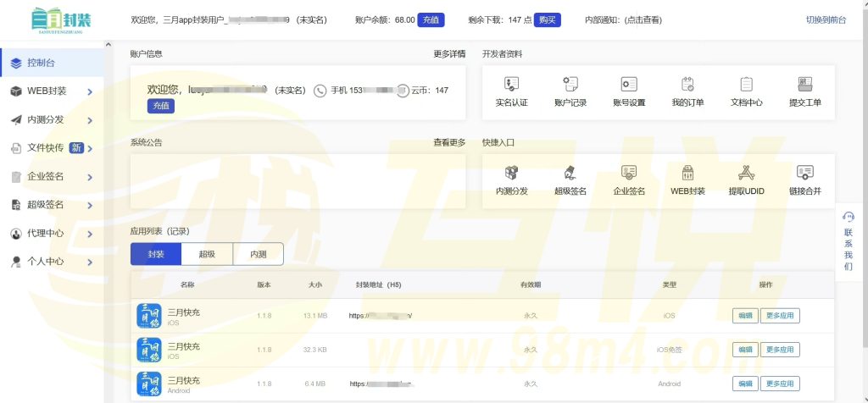Viewport: 868px width, 403px height.
Task: Open the 链接合并 icon
Action: (x=805, y=173)
